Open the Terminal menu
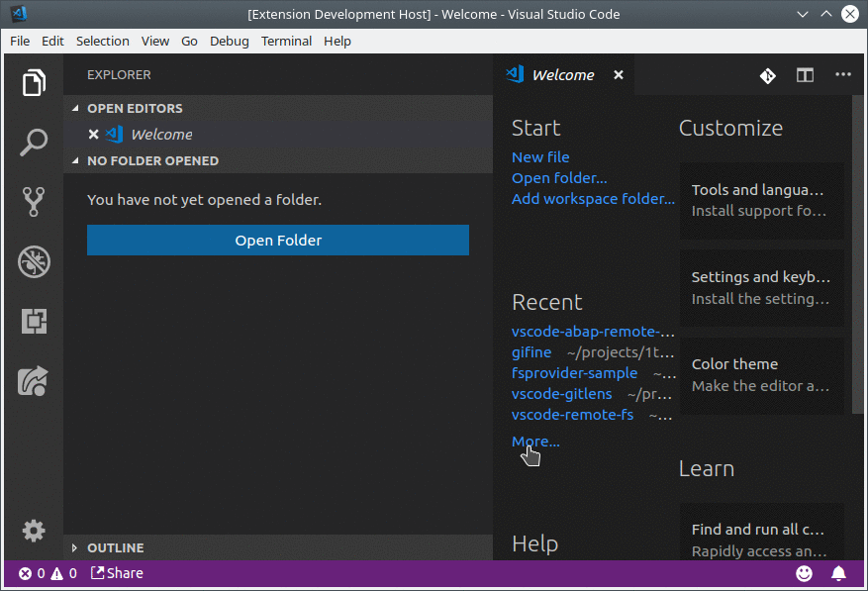868x591 pixels. tap(286, 41)
